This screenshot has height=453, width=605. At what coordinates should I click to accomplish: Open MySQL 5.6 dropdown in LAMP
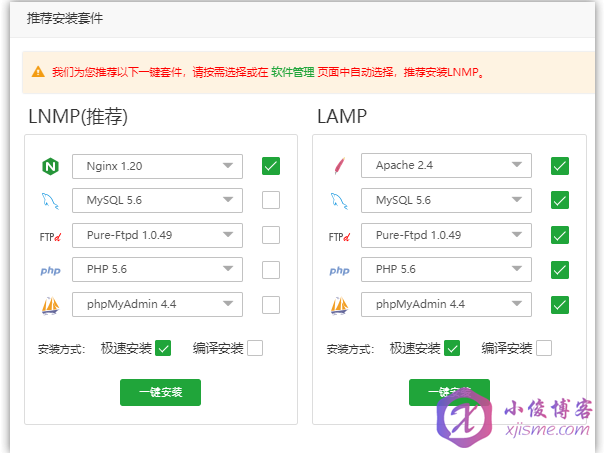point(446,200)
